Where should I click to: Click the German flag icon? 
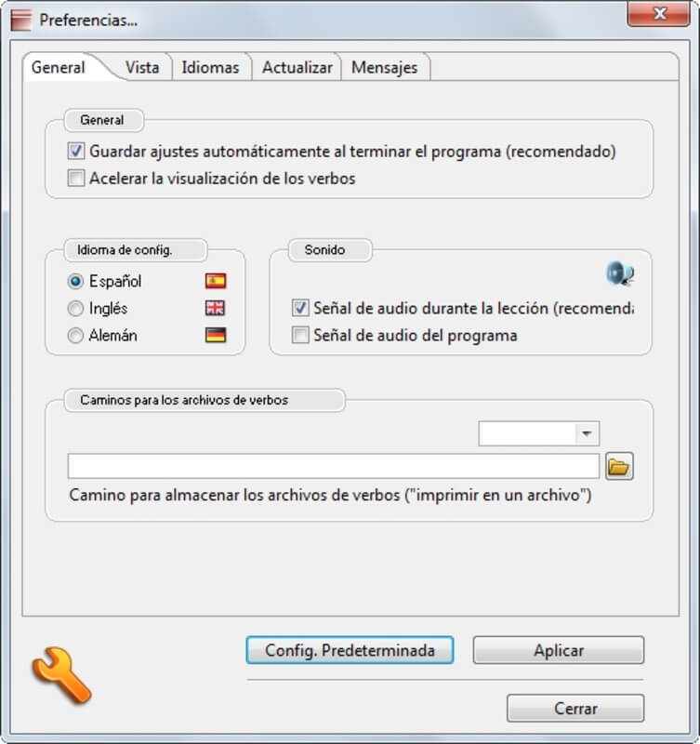pyautogui.click(x=216, y=336)
